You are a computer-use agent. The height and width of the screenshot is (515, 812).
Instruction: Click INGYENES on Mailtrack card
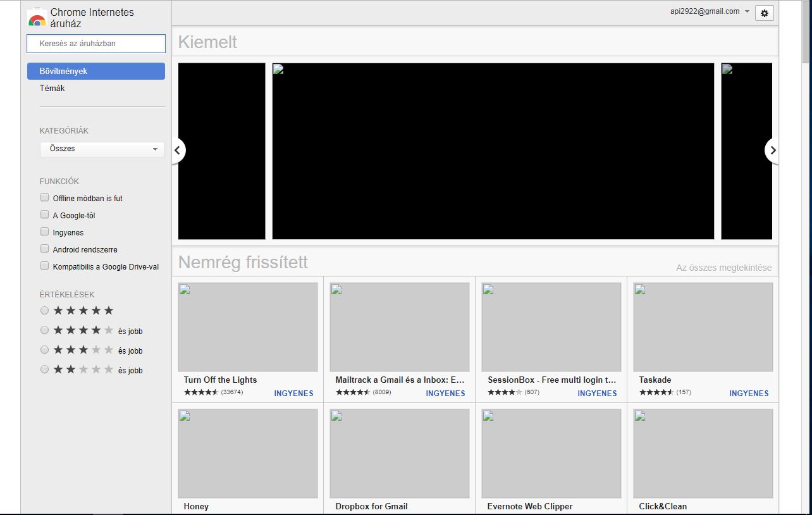pyautogui.click(x=445, y=394)
